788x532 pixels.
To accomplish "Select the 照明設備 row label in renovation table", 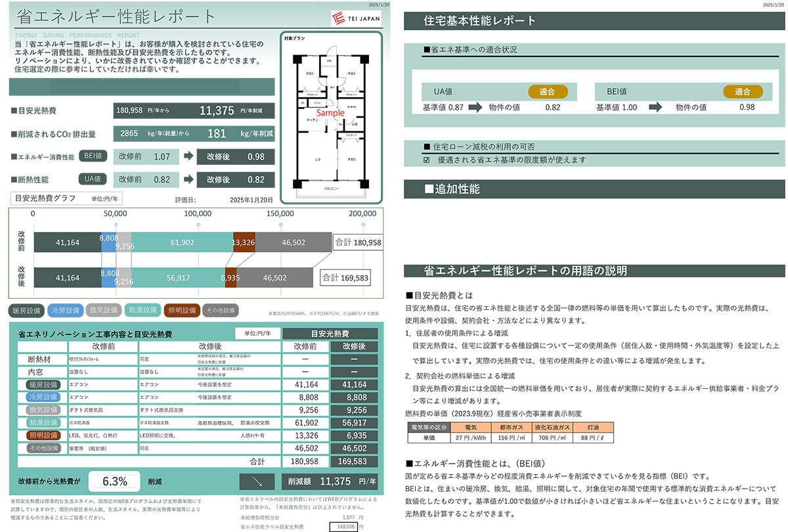I will point(43,435).
